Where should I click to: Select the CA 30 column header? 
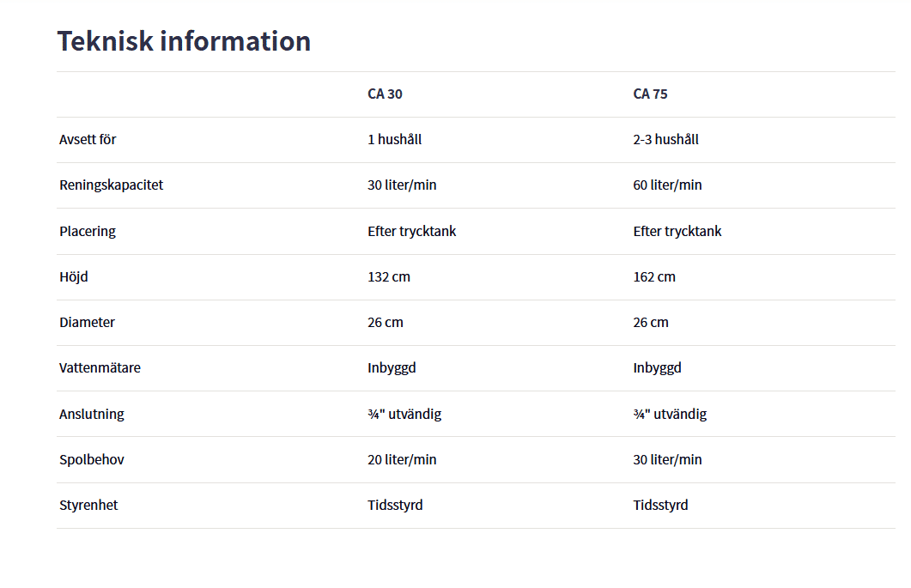[385, 94]
